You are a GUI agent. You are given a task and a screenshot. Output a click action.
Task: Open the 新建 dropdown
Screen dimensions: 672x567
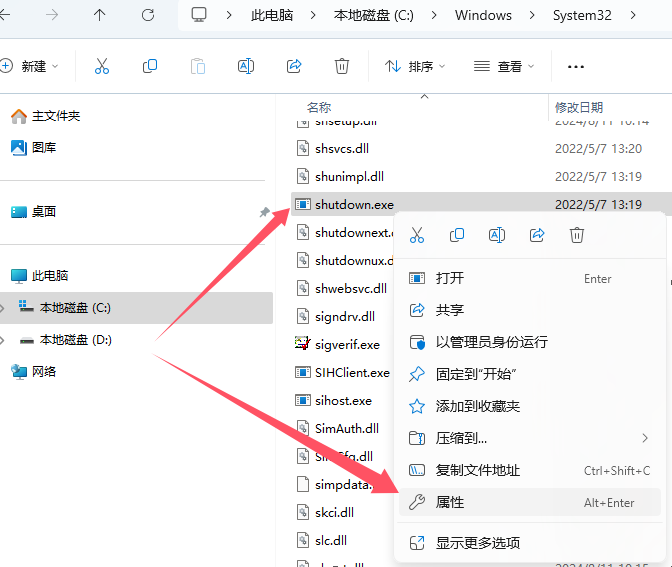(x=29, y=66)
